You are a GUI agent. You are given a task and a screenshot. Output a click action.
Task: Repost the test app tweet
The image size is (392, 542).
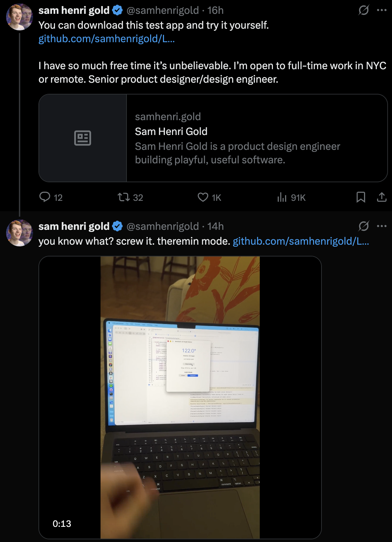point(130,197)
